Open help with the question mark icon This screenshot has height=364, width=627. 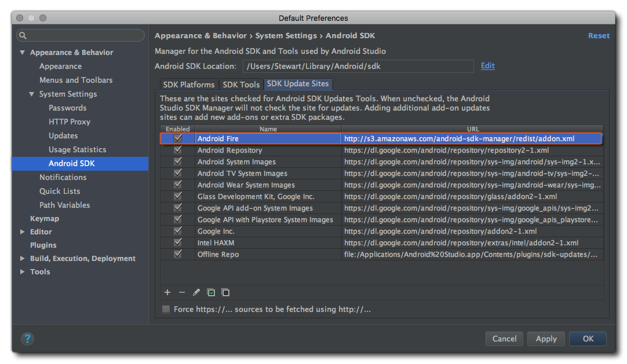tap(28, 339)
